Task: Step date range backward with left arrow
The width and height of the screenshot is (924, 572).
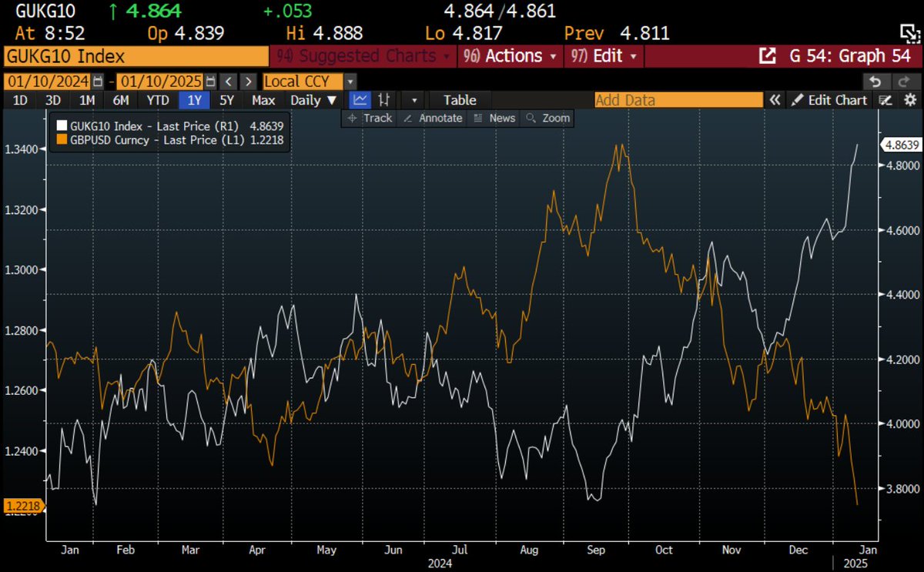Action: tap(229, 82)
